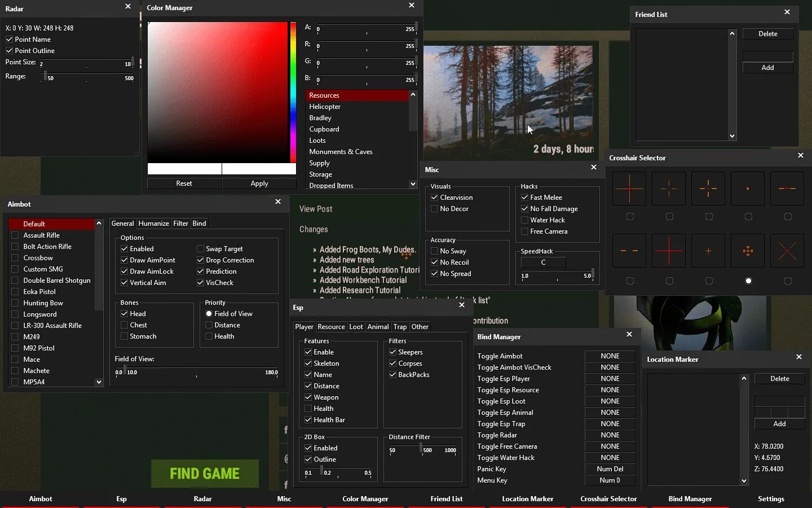Screen dimensions: 812x508
Task: Click the SpeedHack key field showing C
Action: [x=543, y=262]
